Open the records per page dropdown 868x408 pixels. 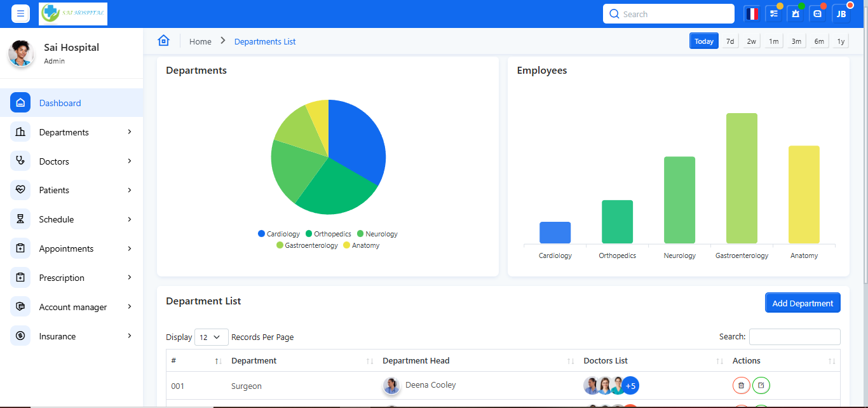(x=211, y=337)
